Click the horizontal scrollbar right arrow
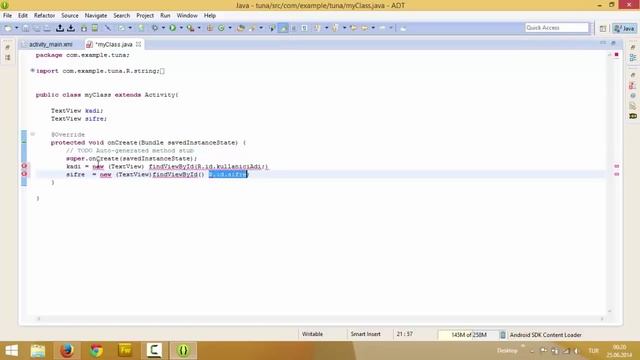Screen dimensions: 640x360 click(x=602, y=319)
